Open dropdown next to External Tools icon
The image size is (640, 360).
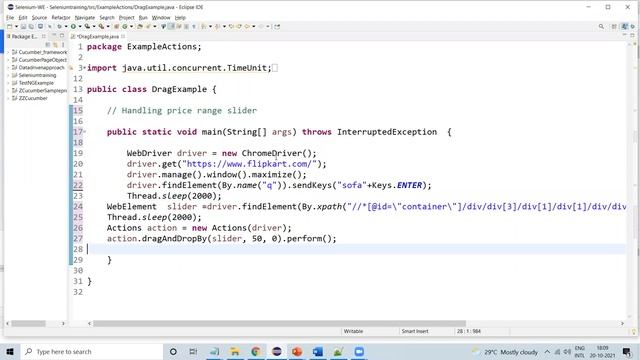(108, 27)
